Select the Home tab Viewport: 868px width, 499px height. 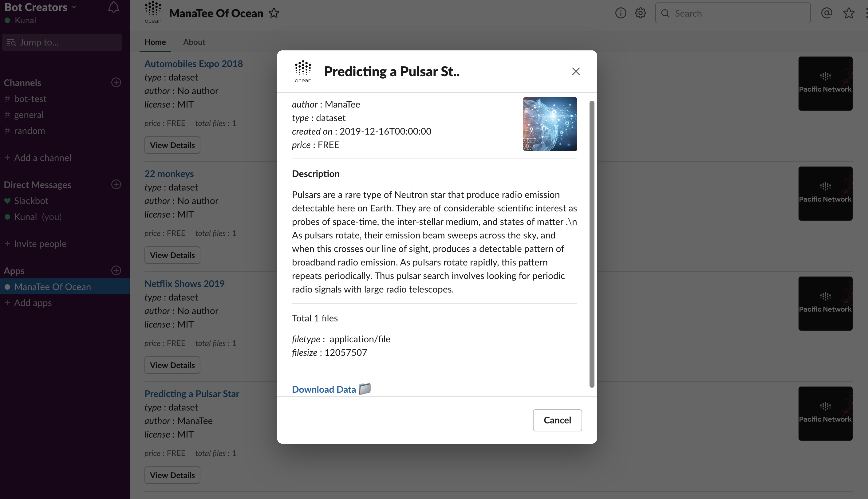point(155,42)
